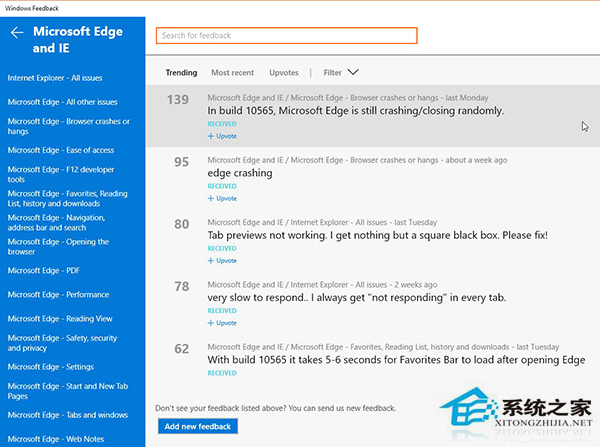Select Navigation, address bar and search category

(x=56, y=223)
